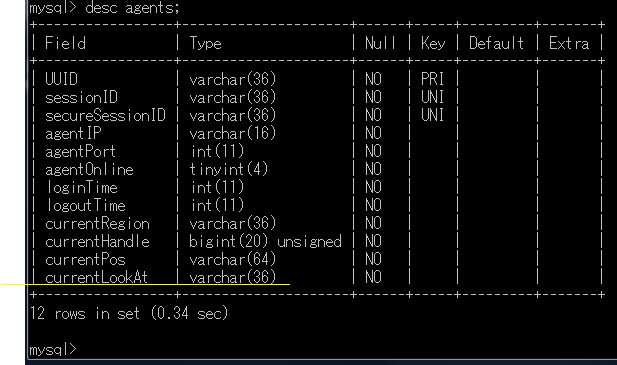
Task: Select the currentLookAt field name
Action: tap(96, 277)
